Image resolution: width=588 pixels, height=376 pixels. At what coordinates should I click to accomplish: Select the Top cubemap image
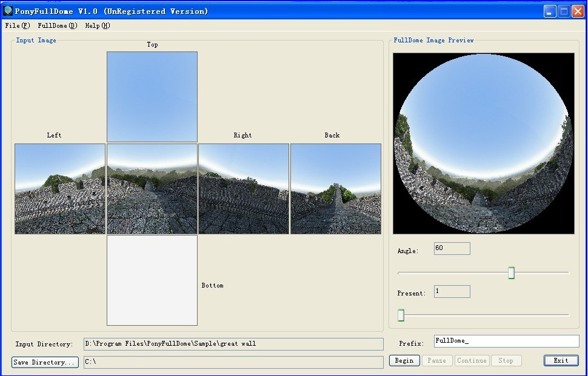point(152,96)
